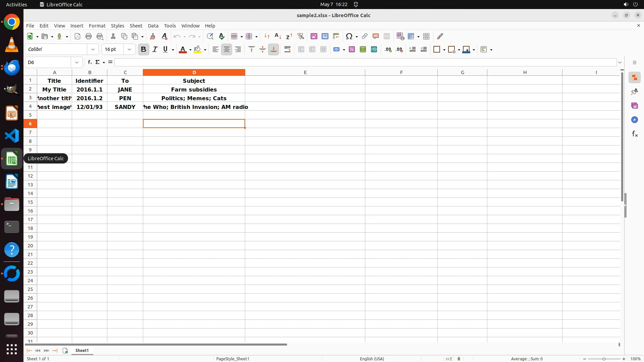
Task: Select the Sheet1 tab
Action: click(82, 350)
